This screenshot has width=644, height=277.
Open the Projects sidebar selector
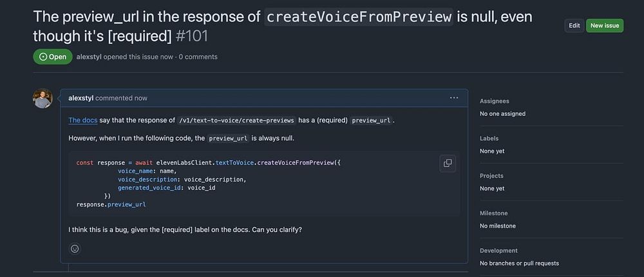(491, 176)
